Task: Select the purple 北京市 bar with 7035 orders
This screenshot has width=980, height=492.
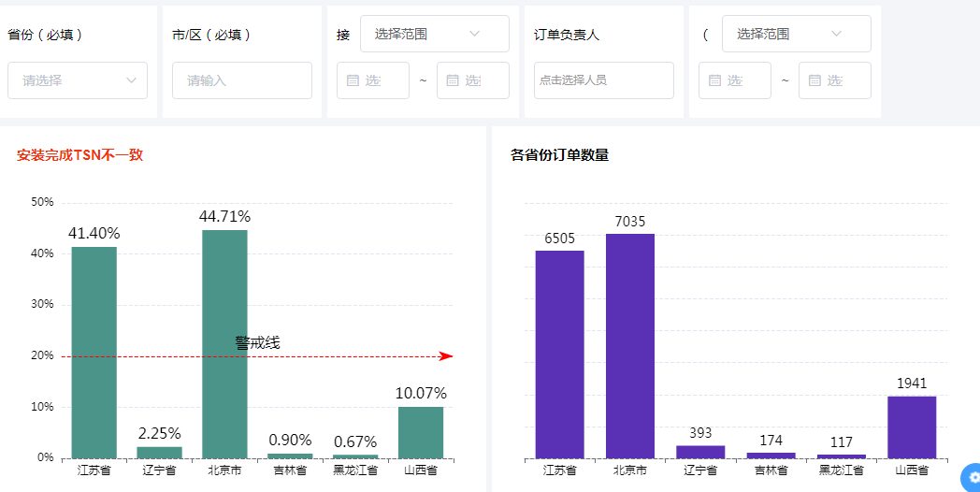Action: [630, 346]
